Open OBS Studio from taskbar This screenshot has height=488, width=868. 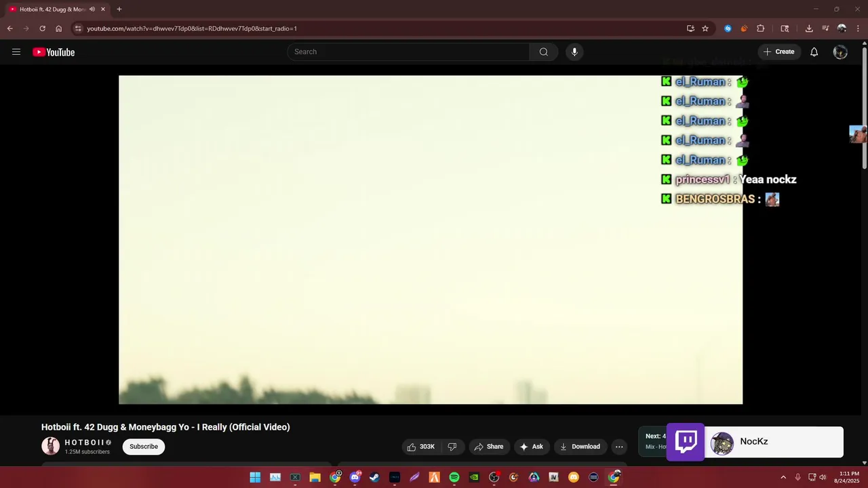tap(494, 477)
